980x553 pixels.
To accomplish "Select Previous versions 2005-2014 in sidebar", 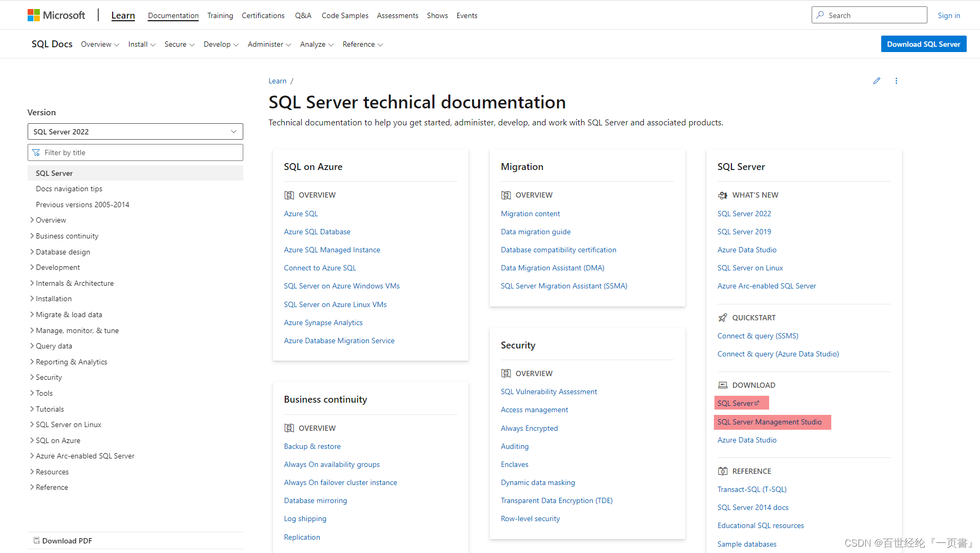I will pyautogui.click(x=82, y=205).
